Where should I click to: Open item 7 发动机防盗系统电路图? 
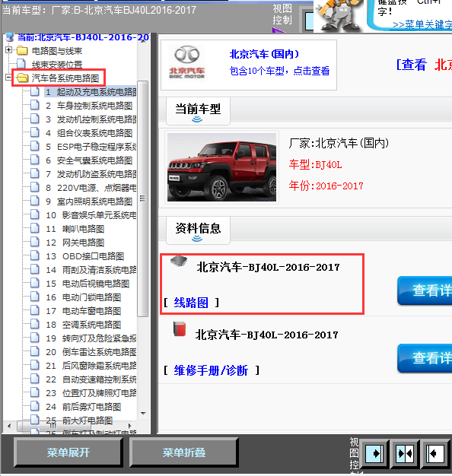91,174
